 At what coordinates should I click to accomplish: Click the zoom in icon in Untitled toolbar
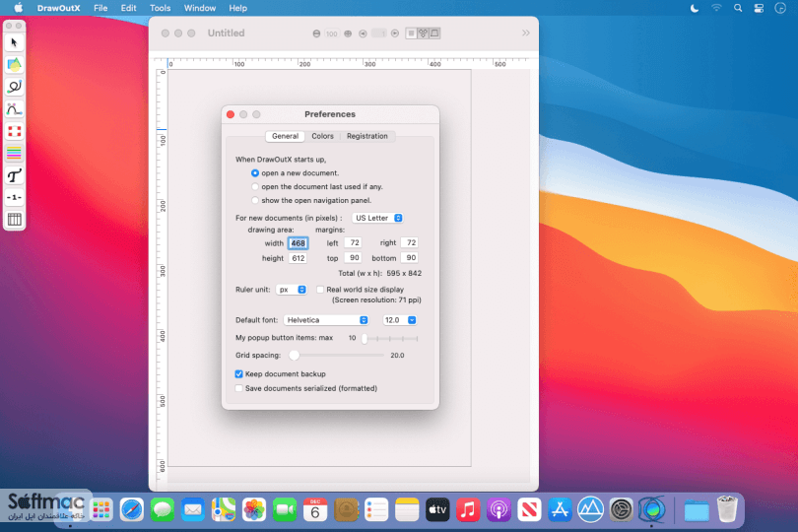tap(348, 33)
